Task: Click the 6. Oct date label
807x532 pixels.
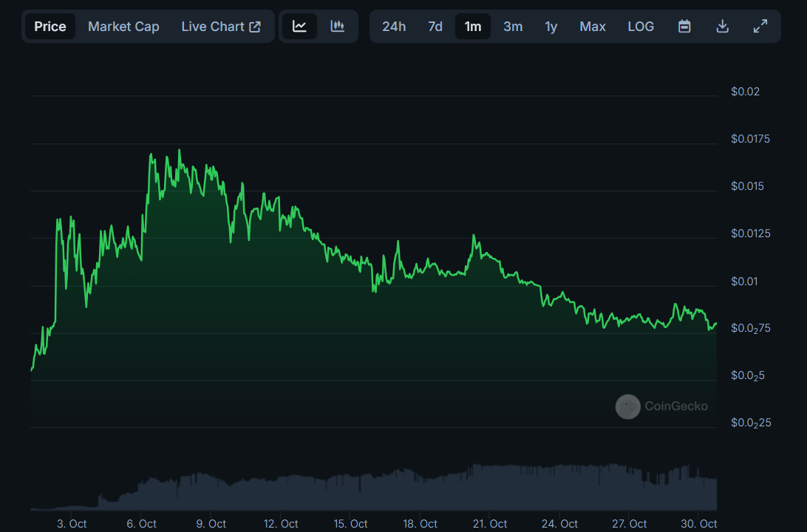Action: [142, 524]
